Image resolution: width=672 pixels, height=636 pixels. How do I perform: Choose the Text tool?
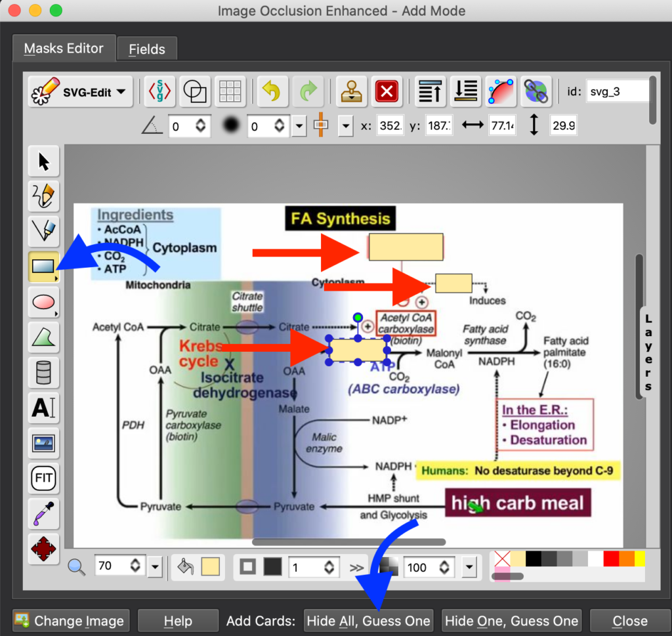[44, 408]
